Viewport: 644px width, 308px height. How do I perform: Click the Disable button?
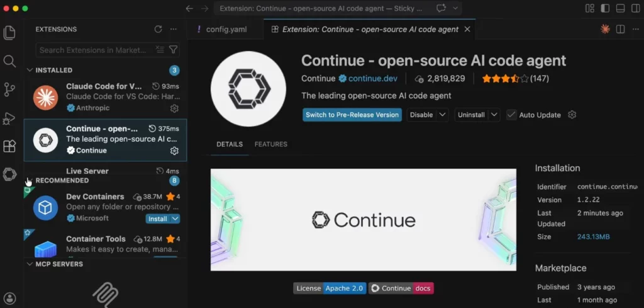point(421,115)
